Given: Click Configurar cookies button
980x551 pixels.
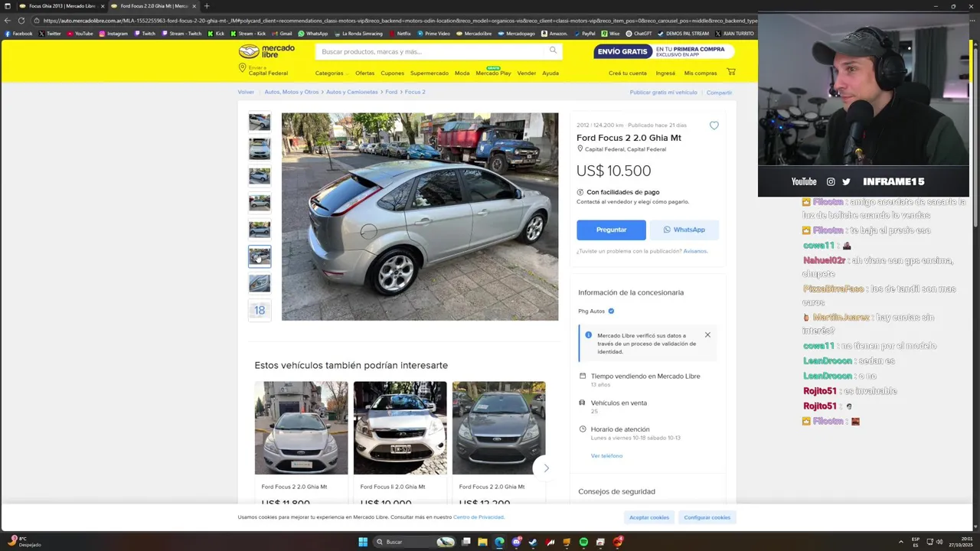Looking at the screenshot, I should pos(707,517).
